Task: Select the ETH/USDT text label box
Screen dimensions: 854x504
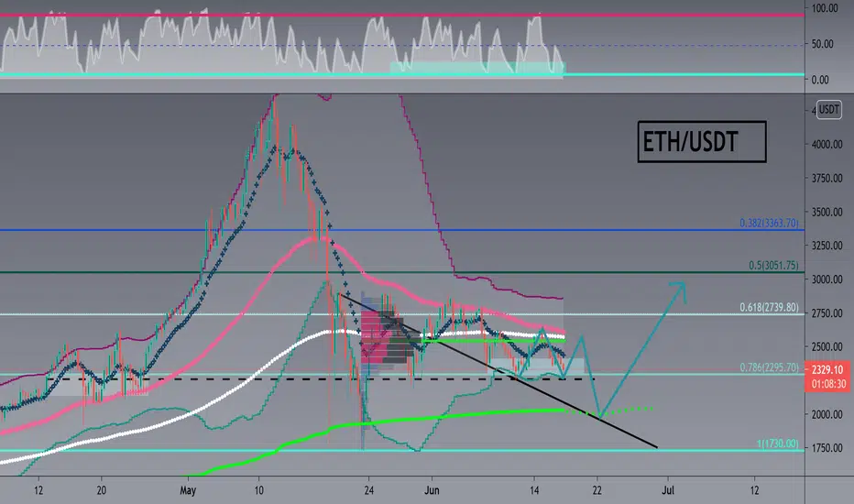Action: pyautogui.click(x=702, y=142)
